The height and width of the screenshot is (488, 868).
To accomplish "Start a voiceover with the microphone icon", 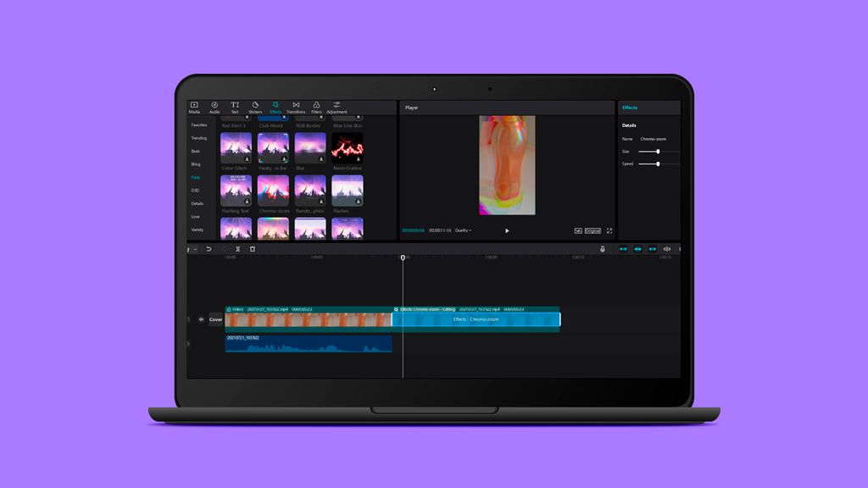I will pyautogui.click(x=603, y=249).
